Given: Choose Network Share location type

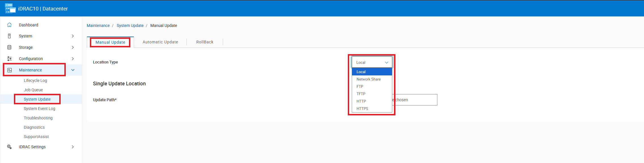Looking at the screenshot, I should click(x=372, y=79).
